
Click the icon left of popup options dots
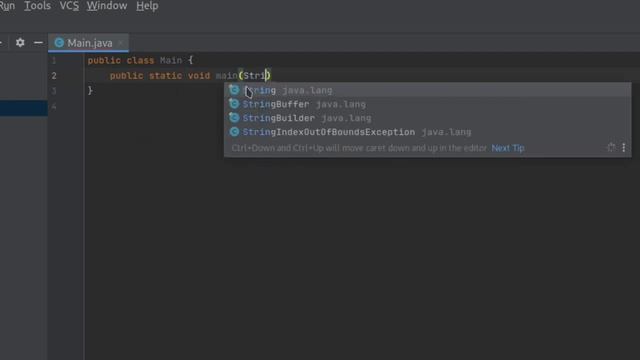pos(611,147)
